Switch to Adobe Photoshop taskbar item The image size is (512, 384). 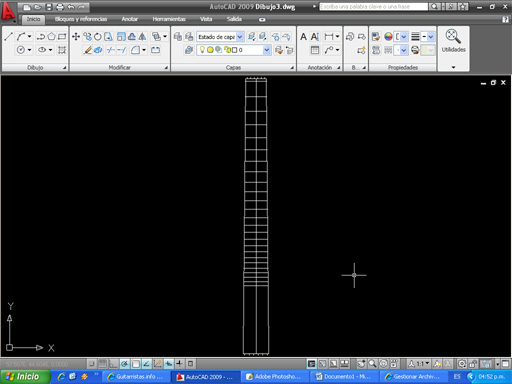[274, 377]
